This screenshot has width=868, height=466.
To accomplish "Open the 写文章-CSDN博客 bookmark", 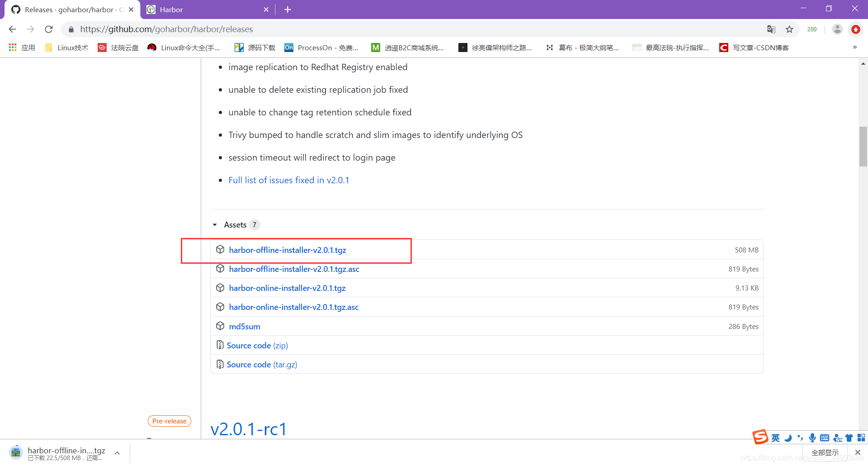I will 754,48.
